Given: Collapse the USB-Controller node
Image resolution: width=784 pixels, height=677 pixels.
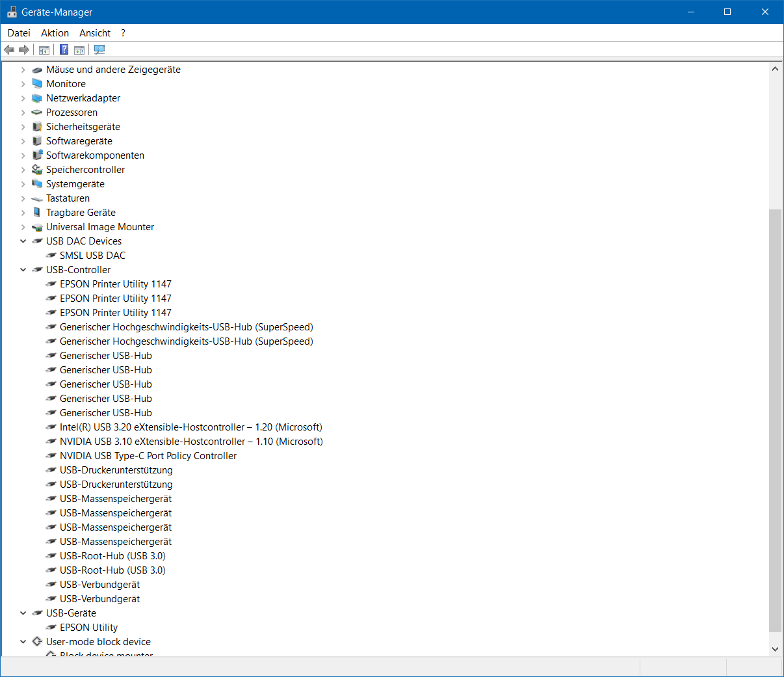Looking at the screenshot, I should click(23, 270).
